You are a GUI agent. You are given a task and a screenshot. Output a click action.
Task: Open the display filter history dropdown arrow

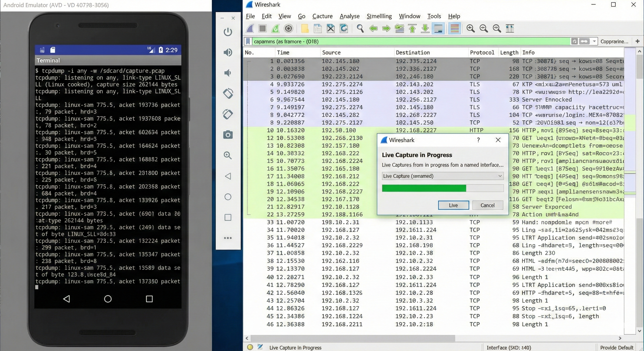(594, 41)
